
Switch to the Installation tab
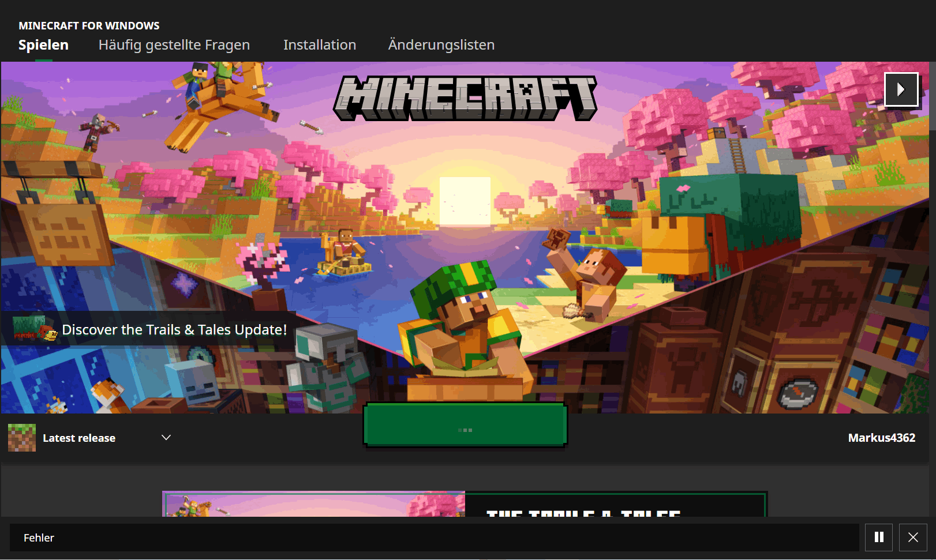click(x=319, y=44)
